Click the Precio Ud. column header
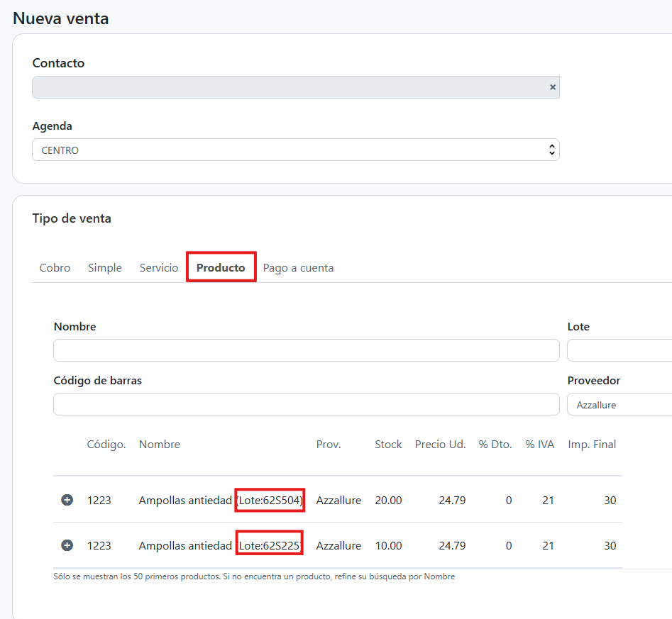 click(440, 445)
